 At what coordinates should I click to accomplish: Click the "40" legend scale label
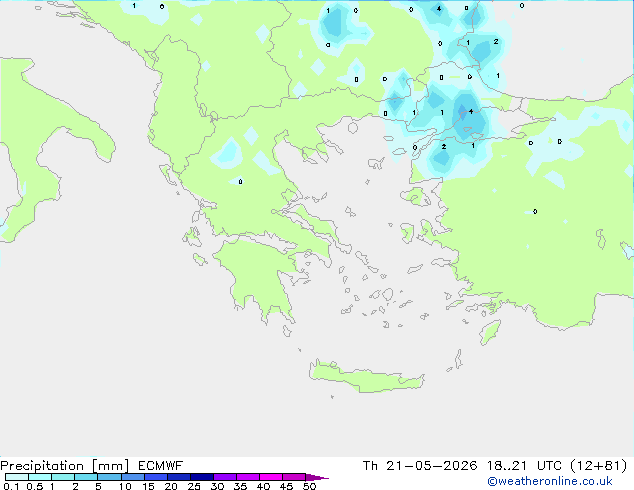(264, 486)
